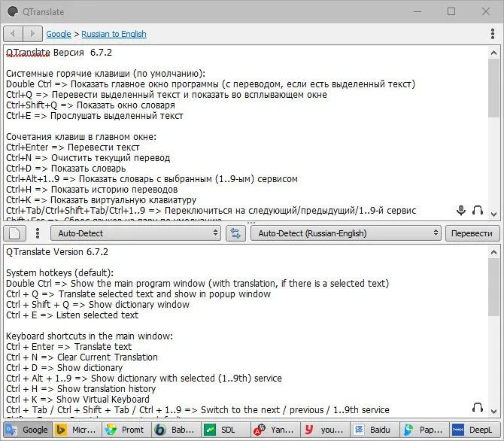Open the top-right three-dot main menu
The image size is (504, 441).
493,34
